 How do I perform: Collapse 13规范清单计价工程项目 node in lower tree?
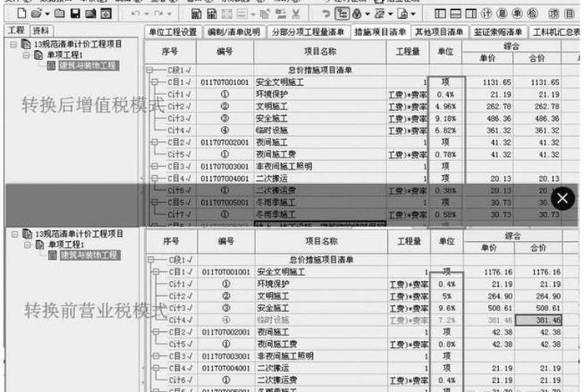point(14,234)
